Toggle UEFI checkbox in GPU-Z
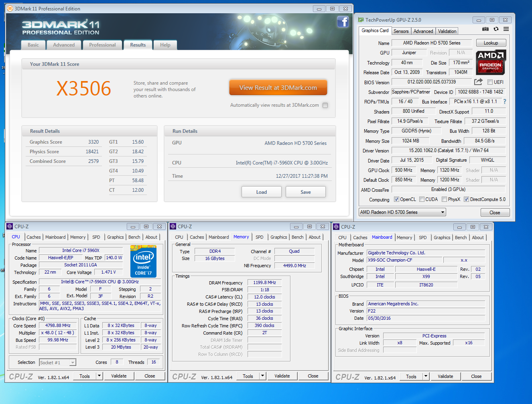532x404 pixels. click(x=490, y=82)
